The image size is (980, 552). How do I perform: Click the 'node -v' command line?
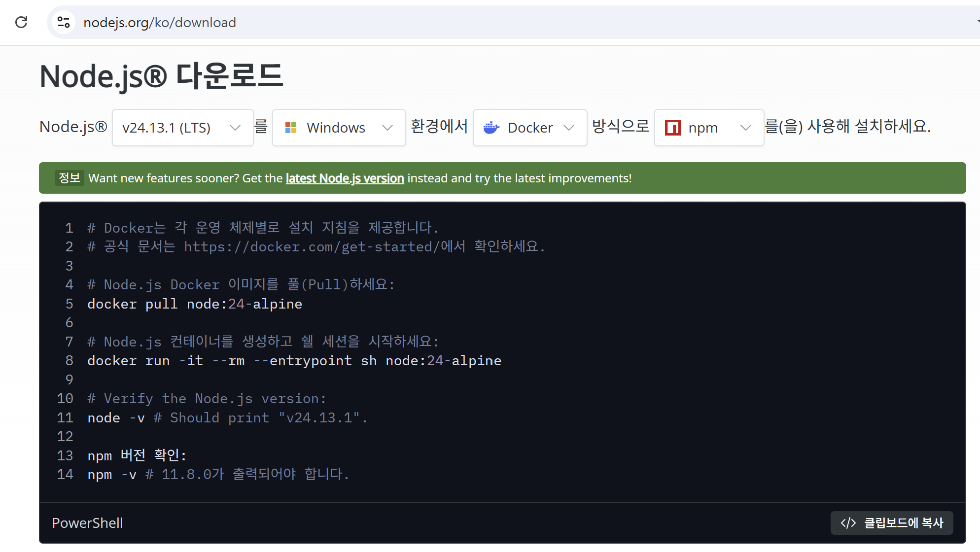227,418
